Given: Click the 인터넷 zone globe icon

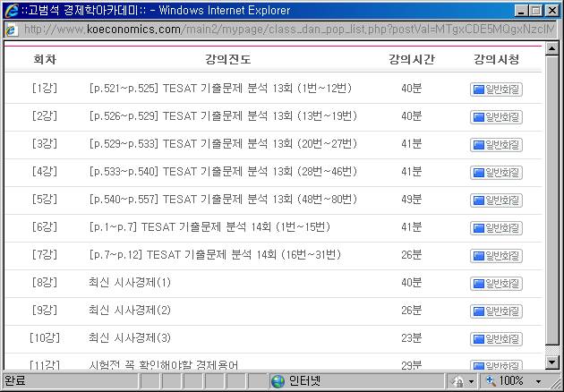Looking at the screenshot, I should click(x=278, y=381).
